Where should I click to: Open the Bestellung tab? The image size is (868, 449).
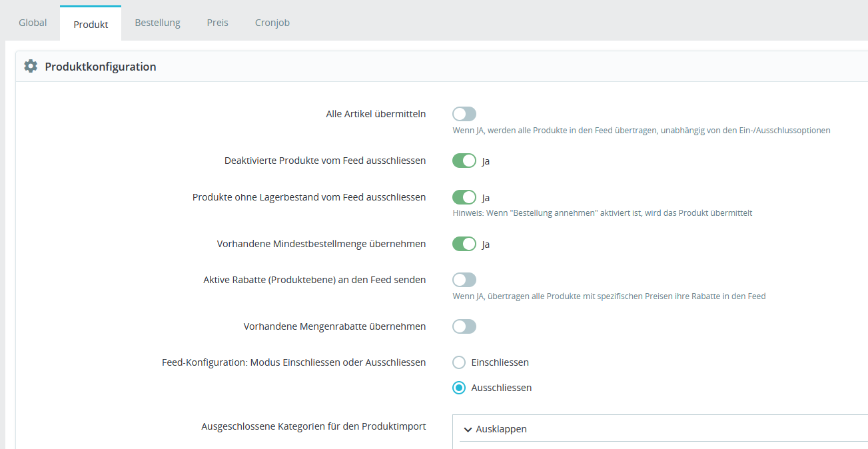[157, 23]
